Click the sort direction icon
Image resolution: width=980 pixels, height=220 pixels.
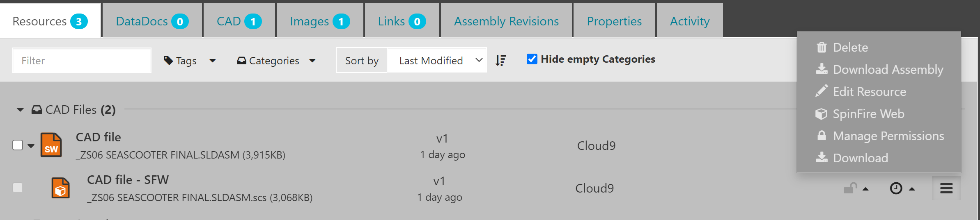(501, 61)
